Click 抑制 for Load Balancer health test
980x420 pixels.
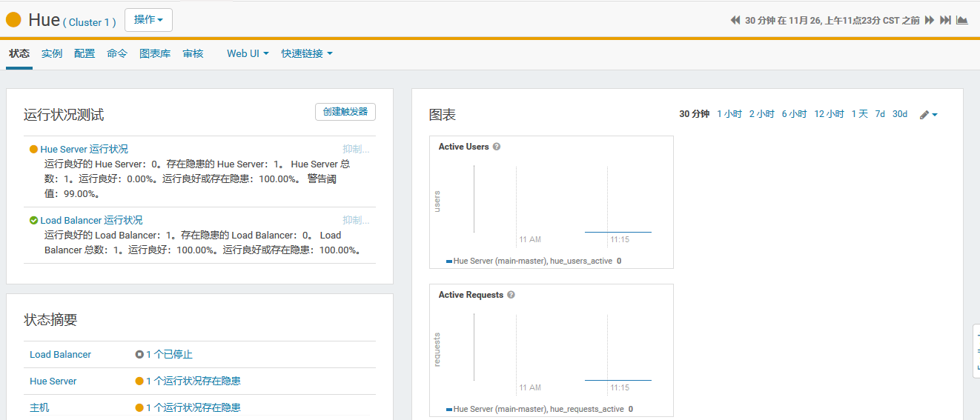356,220
